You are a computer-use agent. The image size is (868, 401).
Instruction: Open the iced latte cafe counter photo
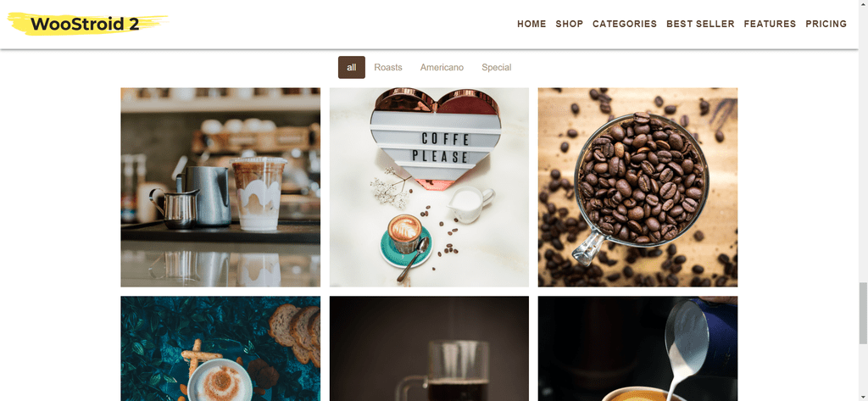point(220,187)
